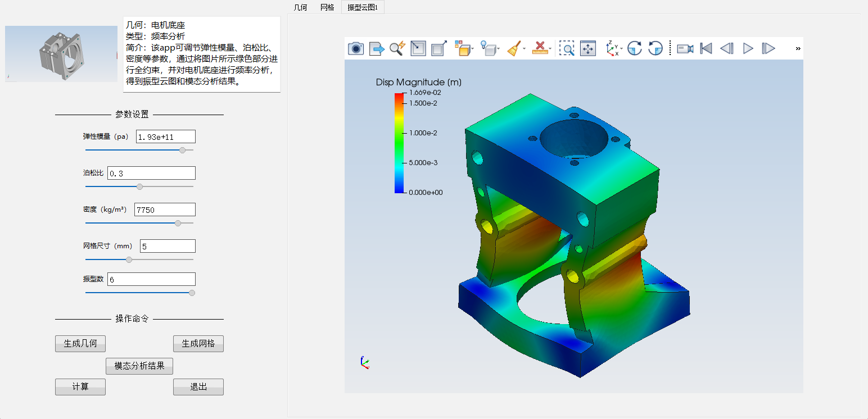Click the enlarge-view arrow box icon
868x419 pixels.
click(x=438, y=48)
